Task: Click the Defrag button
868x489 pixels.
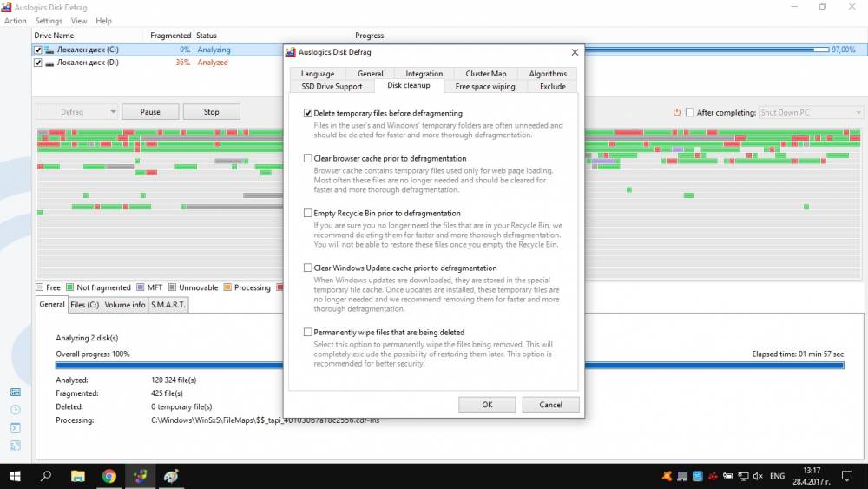Action: pyautogui.click(x=72, y=112)
